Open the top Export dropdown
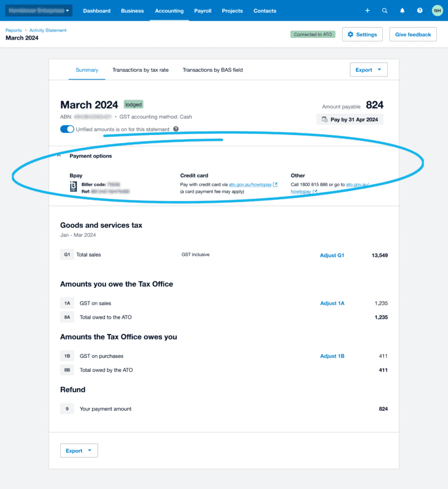Viewport: 448px width, 489px height. (368, 69)
